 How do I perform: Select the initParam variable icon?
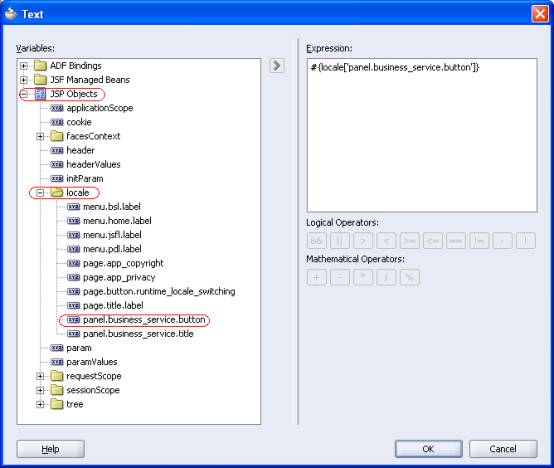pos(57,179)
